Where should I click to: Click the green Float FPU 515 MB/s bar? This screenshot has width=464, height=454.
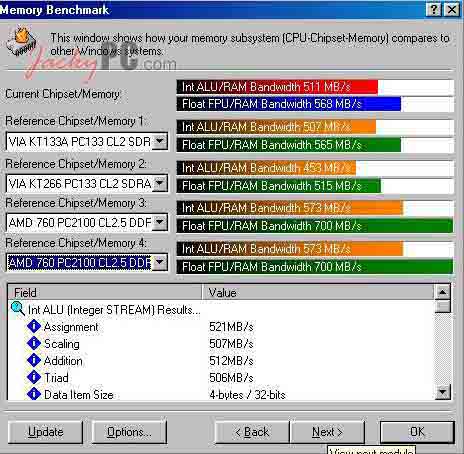pyautogui.click(x=279, y=186)
